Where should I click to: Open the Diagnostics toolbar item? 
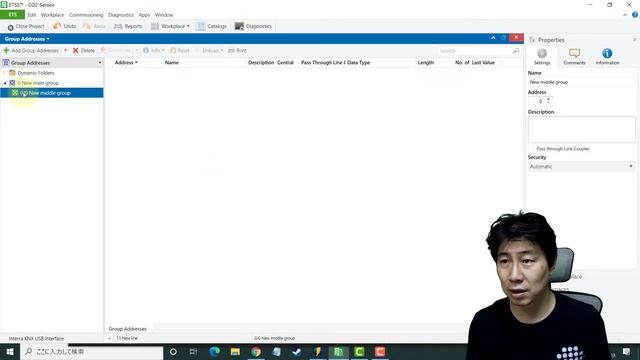[x=253, y=26]
